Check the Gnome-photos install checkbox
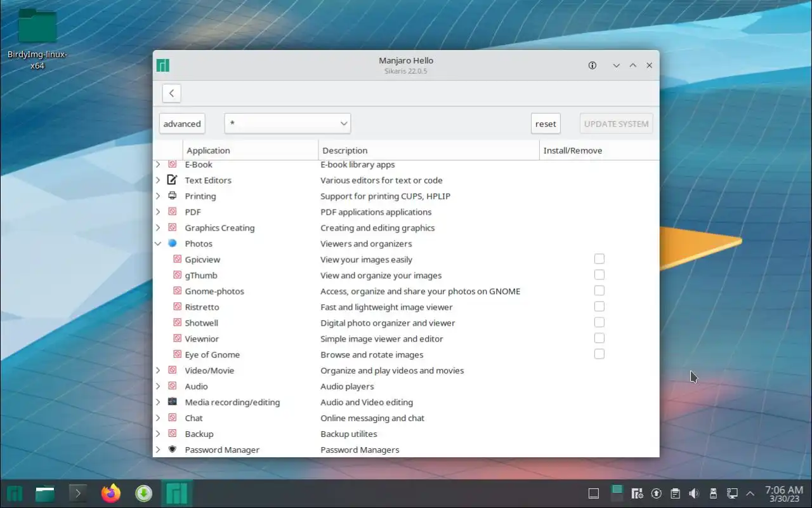This screenshot has width=812, height=508. [599, 291]
